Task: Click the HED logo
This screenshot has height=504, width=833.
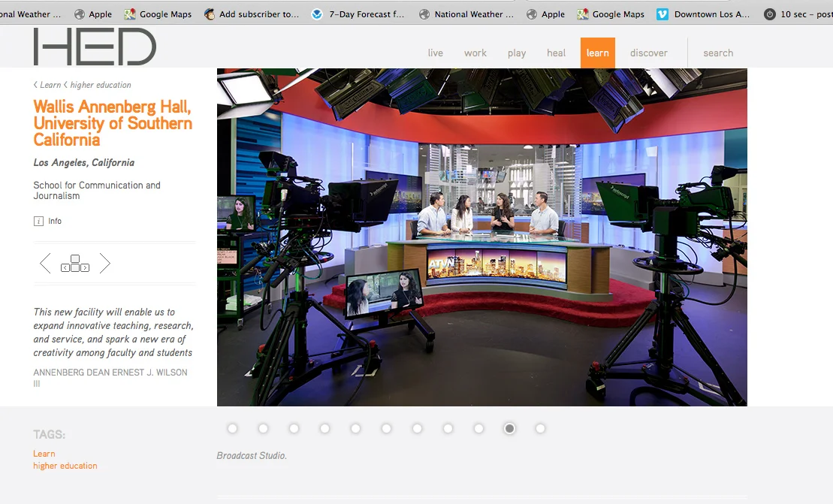Action: pos(95,47)
